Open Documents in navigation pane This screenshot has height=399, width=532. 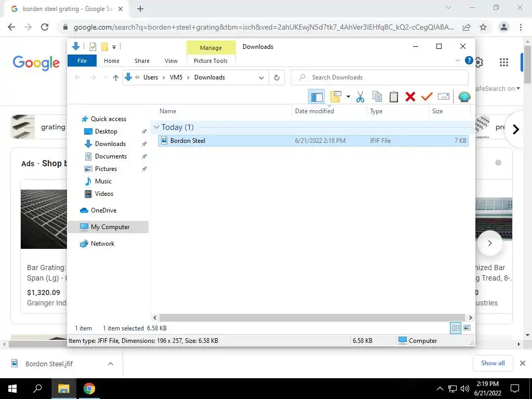click(111, 156)
